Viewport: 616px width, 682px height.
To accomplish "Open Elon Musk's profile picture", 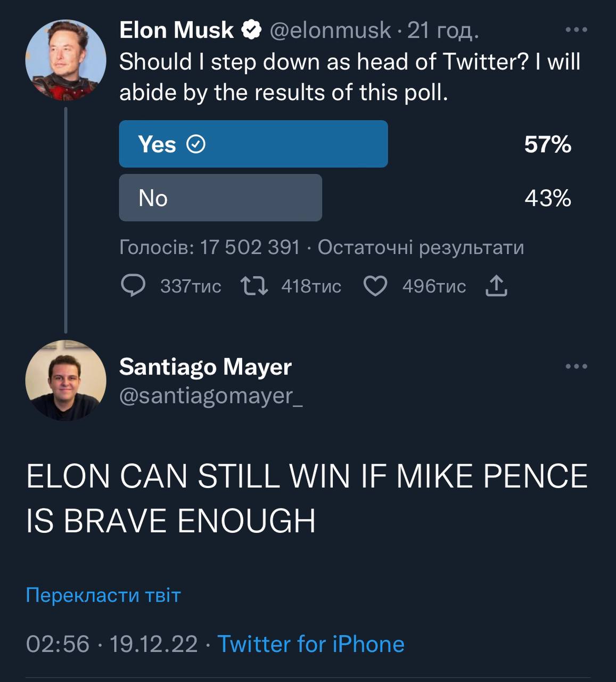I will click(65, 60).
